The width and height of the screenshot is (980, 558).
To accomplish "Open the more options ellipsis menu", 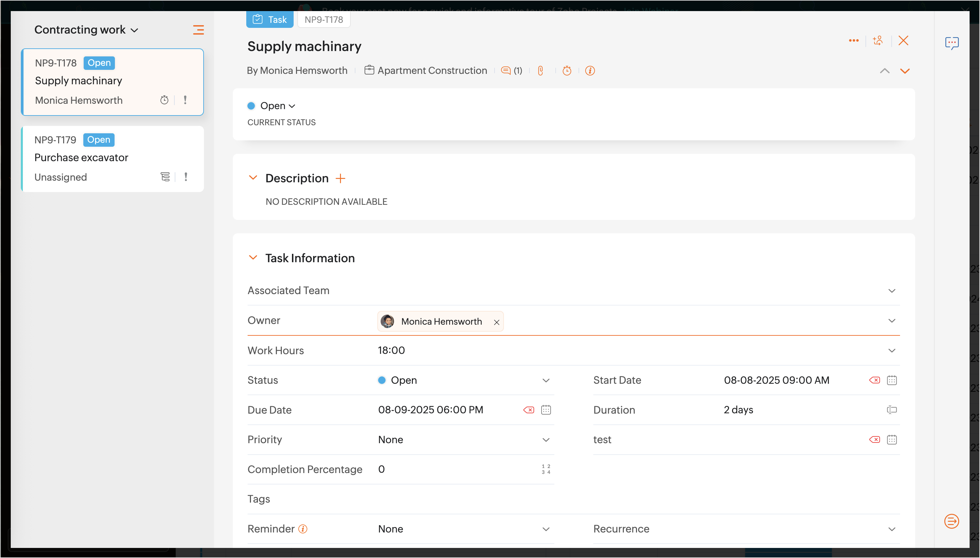I will click(x=853, y=41).
